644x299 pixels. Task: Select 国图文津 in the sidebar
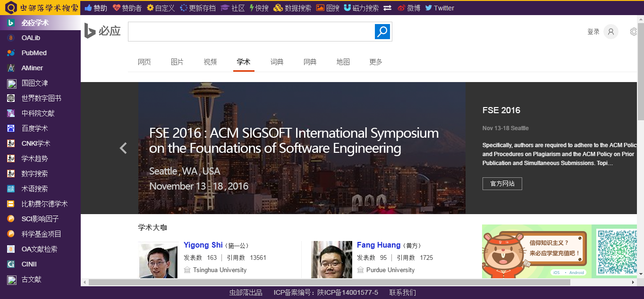[40, 83]
